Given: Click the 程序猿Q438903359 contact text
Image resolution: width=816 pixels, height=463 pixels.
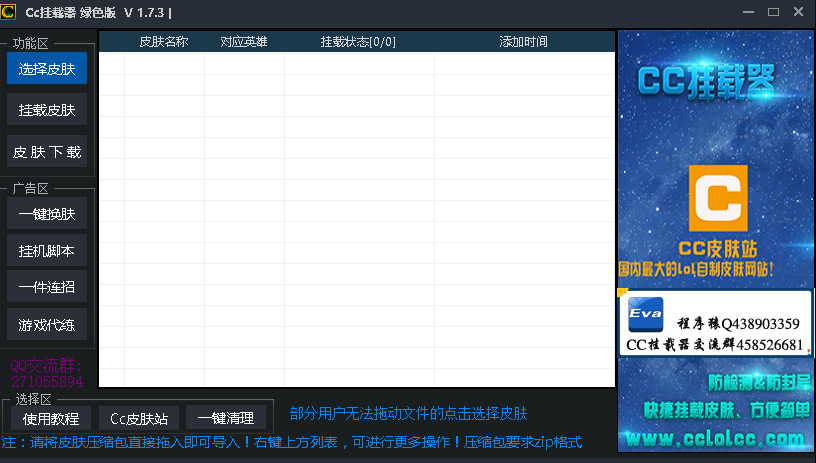Looking at the screenshot, I should [738, 324].
